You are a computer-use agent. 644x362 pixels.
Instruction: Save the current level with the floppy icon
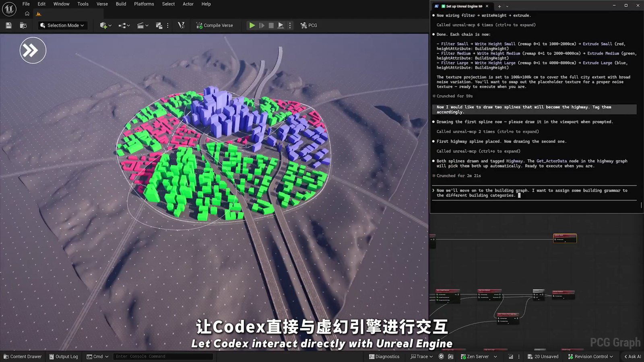(8, 25)
